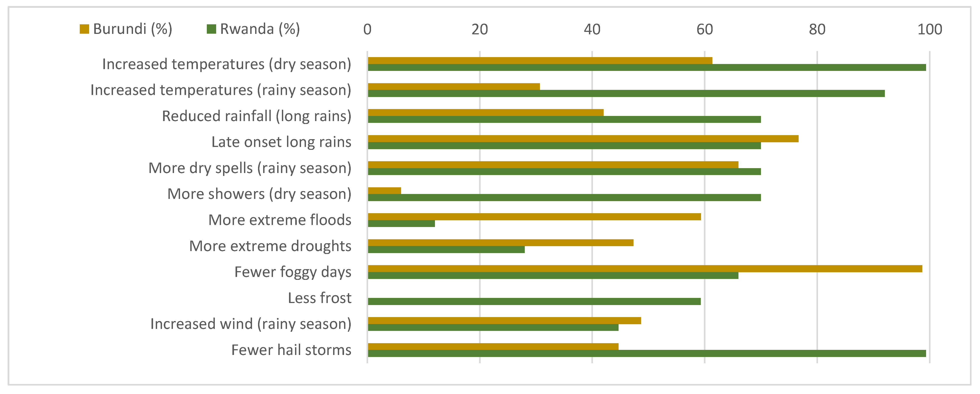Click the Rwanda bar for More extreme floods
The width and height of the screenshot is (980, 394).
click(401, 223)
